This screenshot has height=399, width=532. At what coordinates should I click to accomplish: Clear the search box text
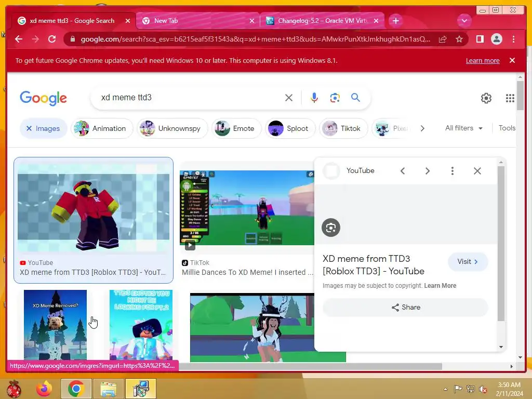tap(289, 98)
